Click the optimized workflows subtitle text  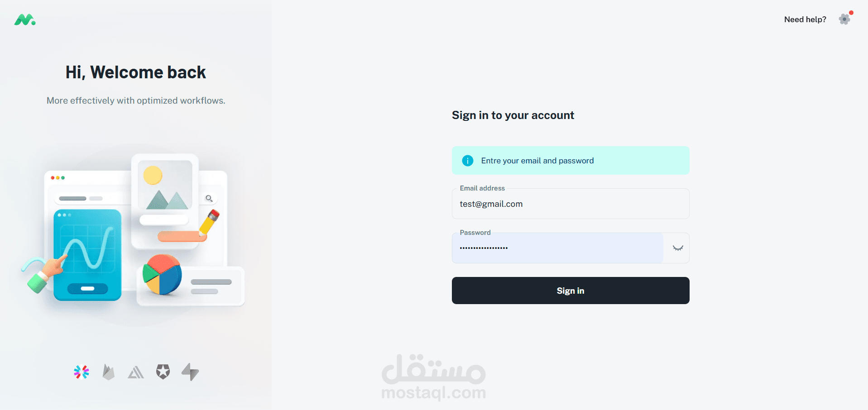point(135,100)
